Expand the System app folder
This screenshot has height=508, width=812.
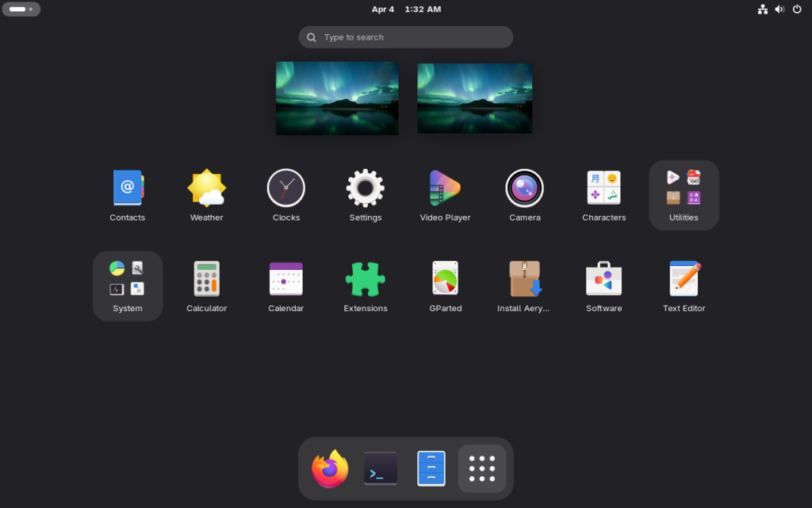click(128, 286)
